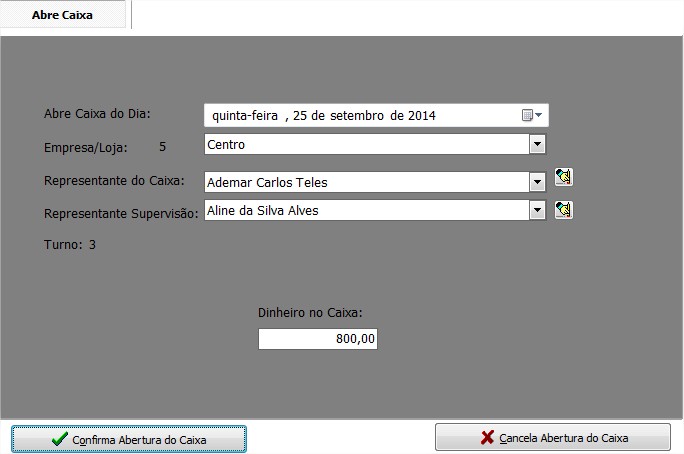Click the lookup icon beside Representante Supervisão

click(x=563, y=209)
